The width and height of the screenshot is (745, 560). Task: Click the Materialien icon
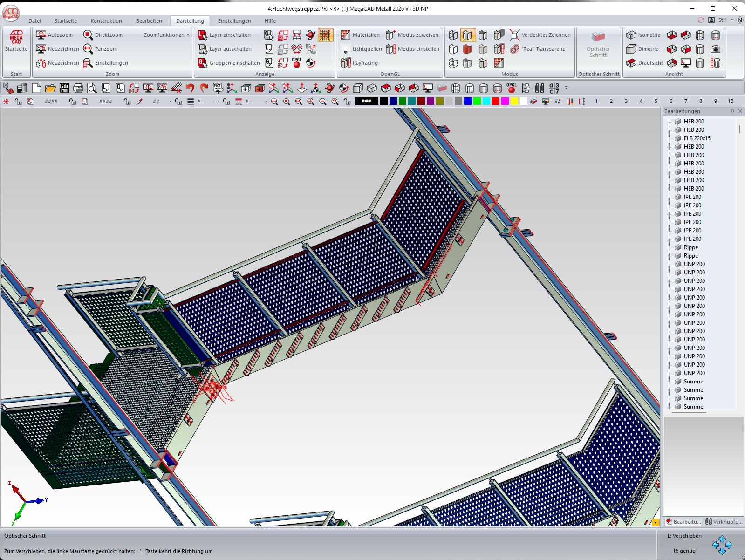tap(345, 35)
